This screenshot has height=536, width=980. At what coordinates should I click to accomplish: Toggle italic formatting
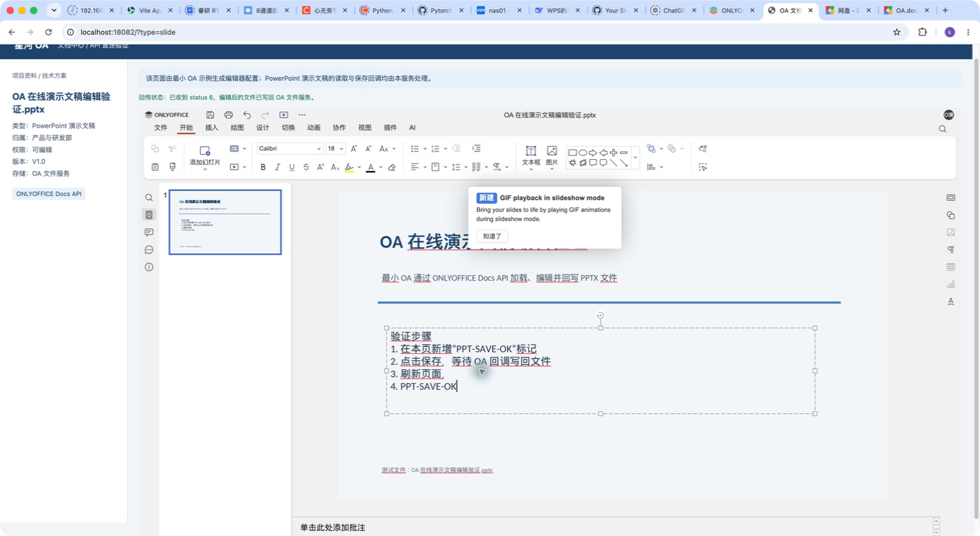(x=278, y=167)
